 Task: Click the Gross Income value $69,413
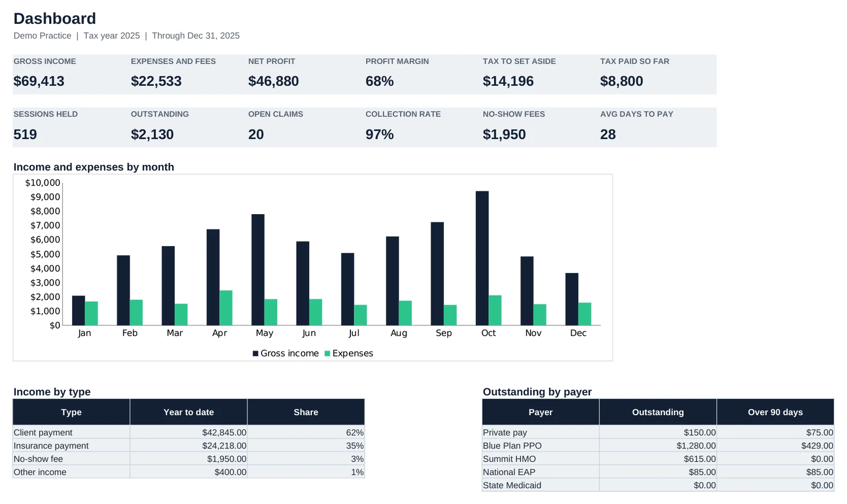click(x=39, y=81)
